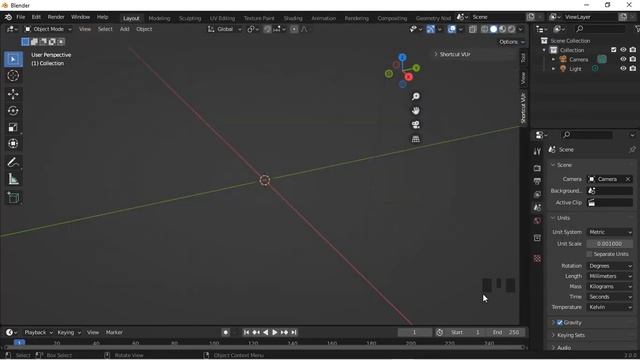Viewport: 640px width, 360px height.
Task: Open the Collection properties tab icon
Action: (537, 238)
